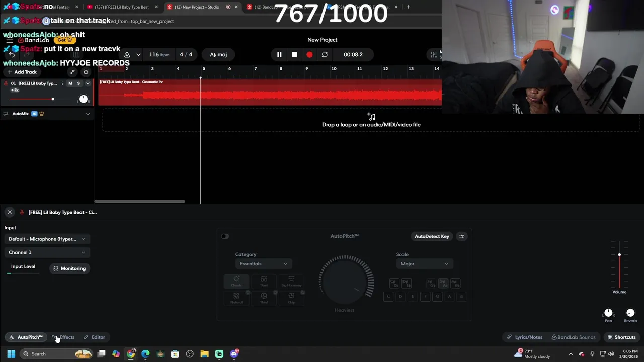
Task: Start recording with the red record button
Action: (309, 54)
